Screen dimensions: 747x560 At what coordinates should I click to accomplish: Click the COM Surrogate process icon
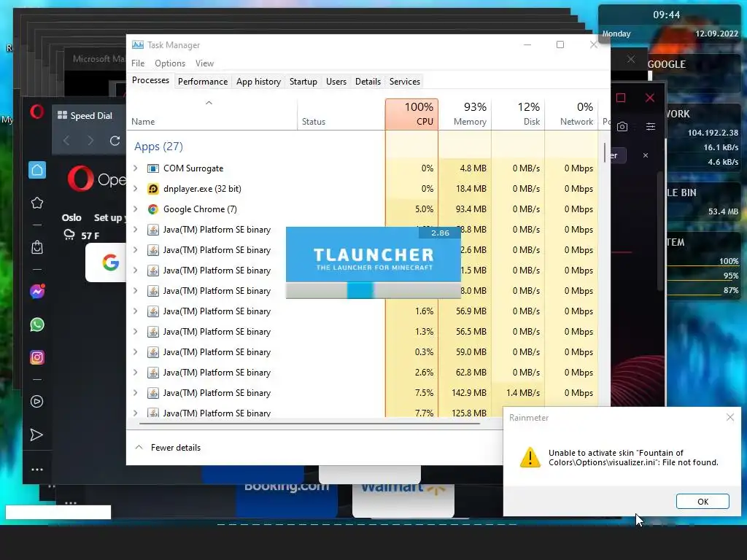point(153,168)
